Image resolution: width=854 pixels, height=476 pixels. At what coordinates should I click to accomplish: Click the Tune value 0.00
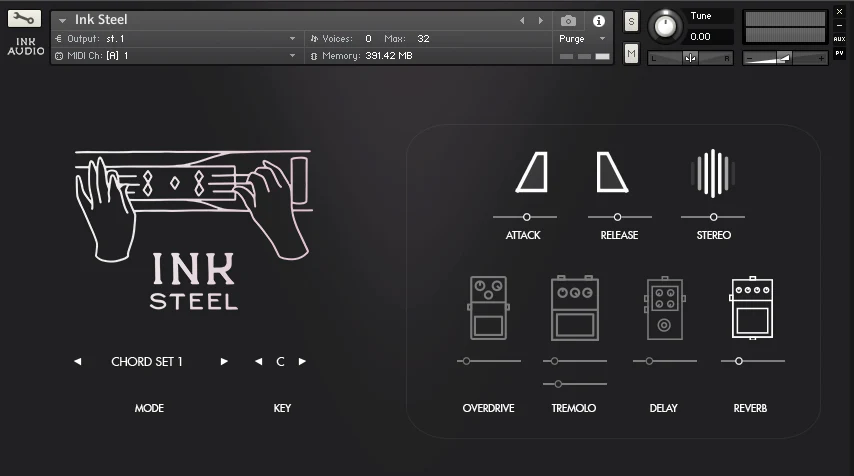coord(700,36)
